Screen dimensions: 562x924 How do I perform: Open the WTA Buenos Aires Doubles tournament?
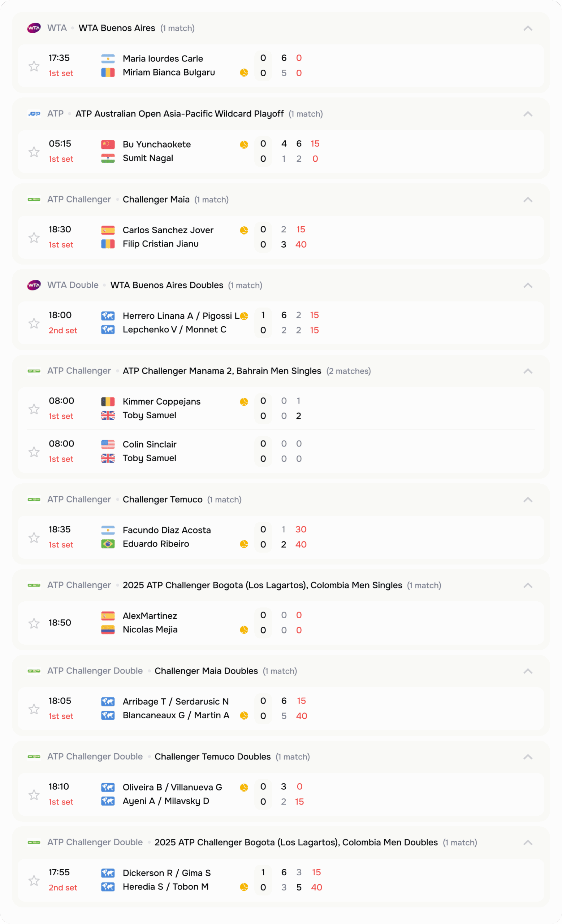click(x=167, y=286)
